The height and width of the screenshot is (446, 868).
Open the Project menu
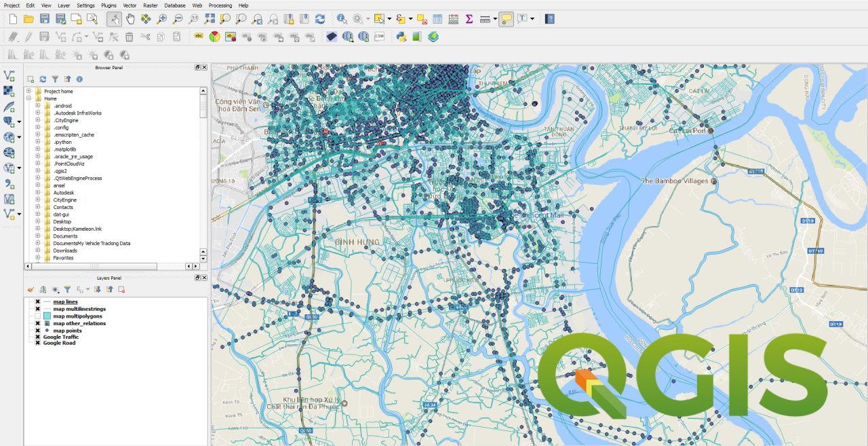coord(12,5)
